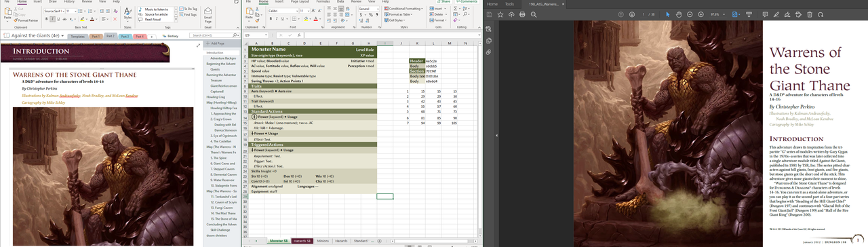Click the font color button in OneNote
Screen dimensions: 868x247
92,19
